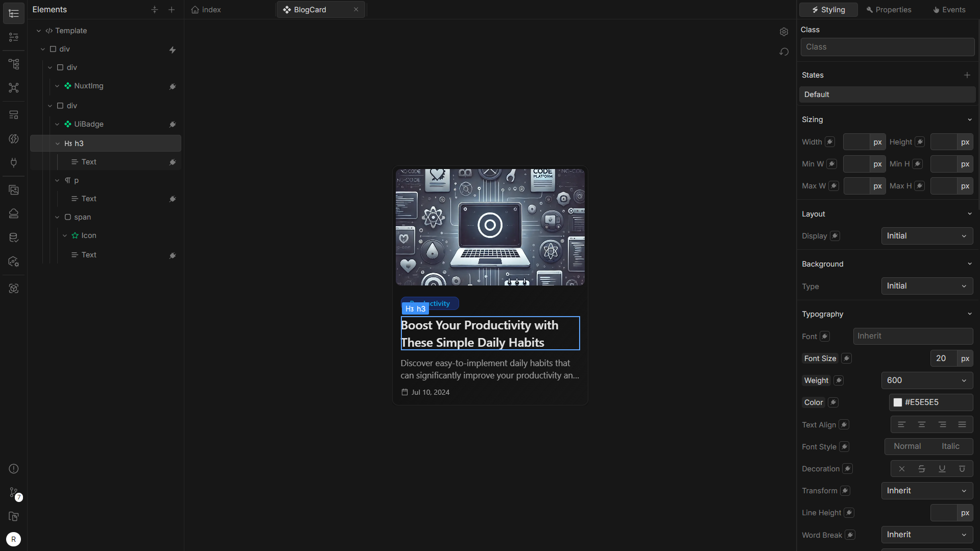Click the Class input field
Viewport: 980px width, 551px height.
pyautogui.click(x=887, y=47)
